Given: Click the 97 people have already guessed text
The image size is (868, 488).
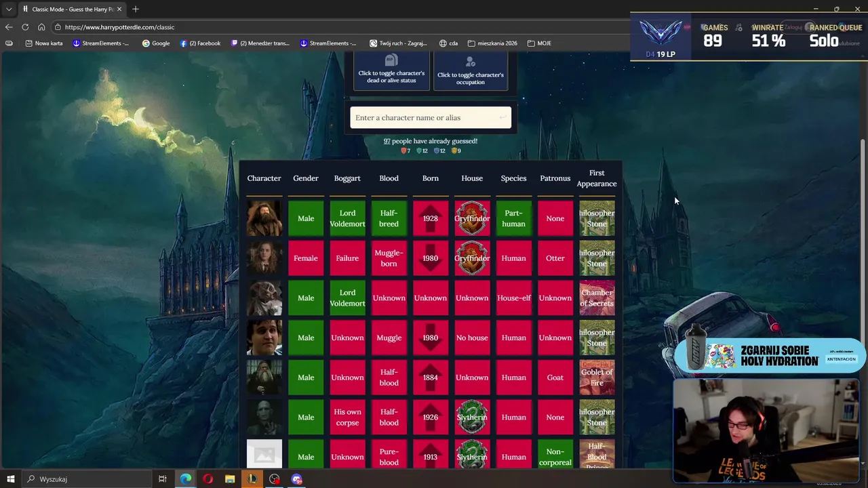Looking at the screenshot, I should point(431,141).
